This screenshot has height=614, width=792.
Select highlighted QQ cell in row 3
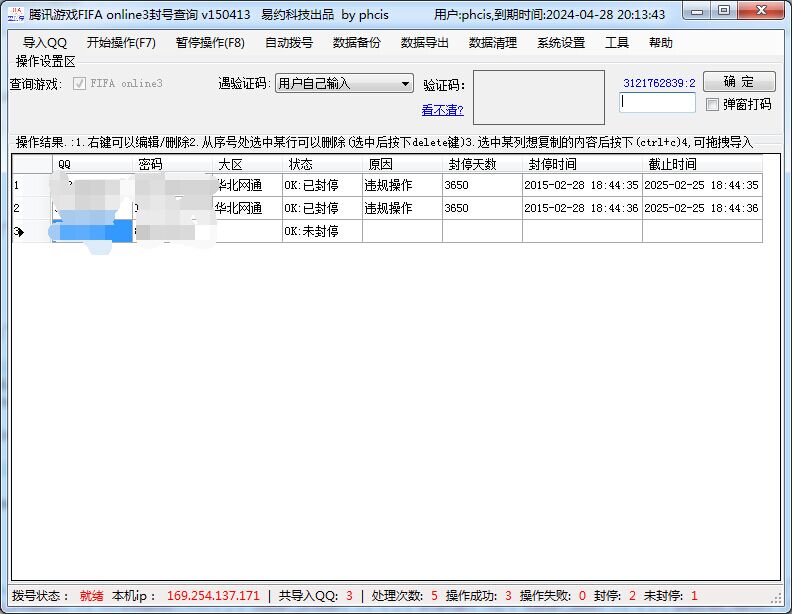click(92, 231)
